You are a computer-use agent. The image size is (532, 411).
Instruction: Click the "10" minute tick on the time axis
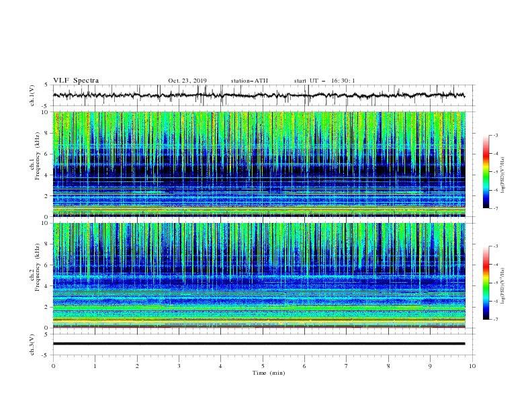click(x=472, y=366)
